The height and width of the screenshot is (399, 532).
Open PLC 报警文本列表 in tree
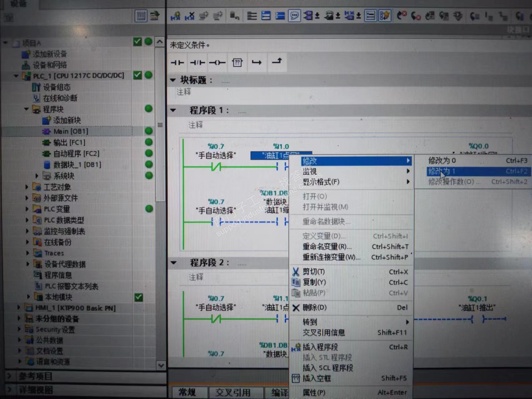click(x=71, y=286)
